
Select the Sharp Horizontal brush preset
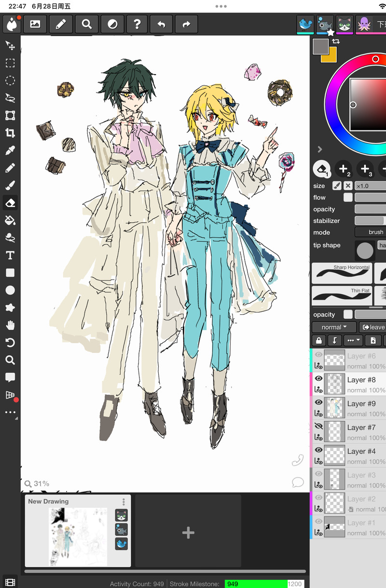342,273
